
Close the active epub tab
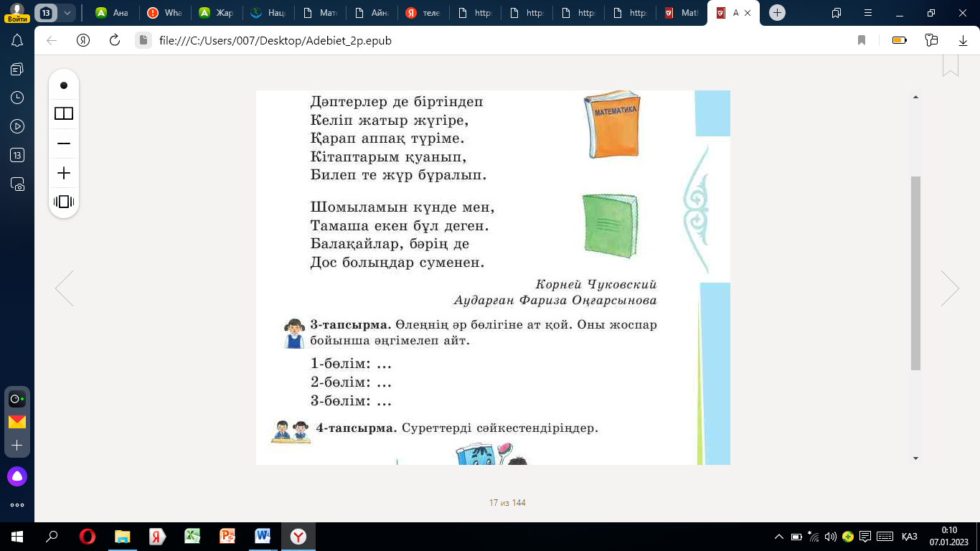pos(748,13)
